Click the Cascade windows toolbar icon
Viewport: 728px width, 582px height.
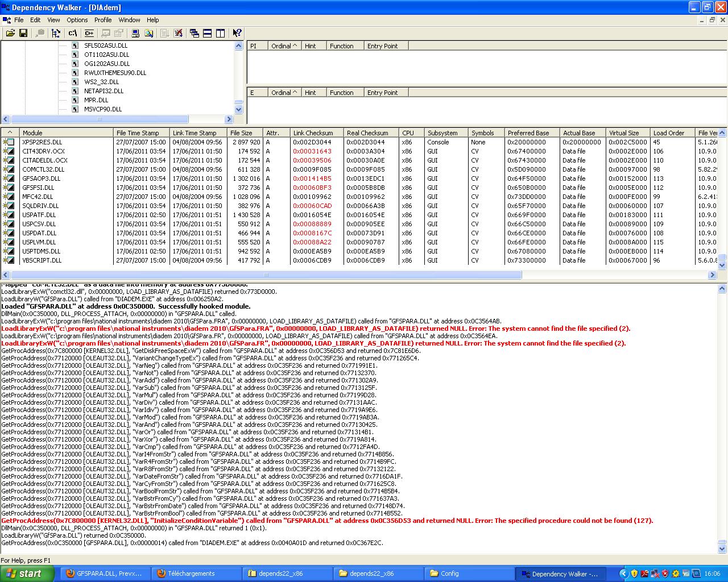click(x=195, y=34)
